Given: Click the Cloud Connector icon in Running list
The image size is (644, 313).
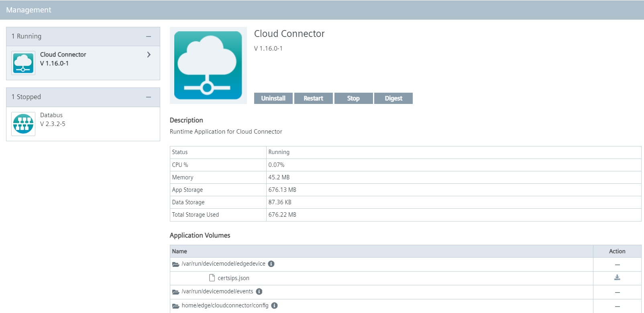Looking at the screenshot, I should [x=23, y=63].
